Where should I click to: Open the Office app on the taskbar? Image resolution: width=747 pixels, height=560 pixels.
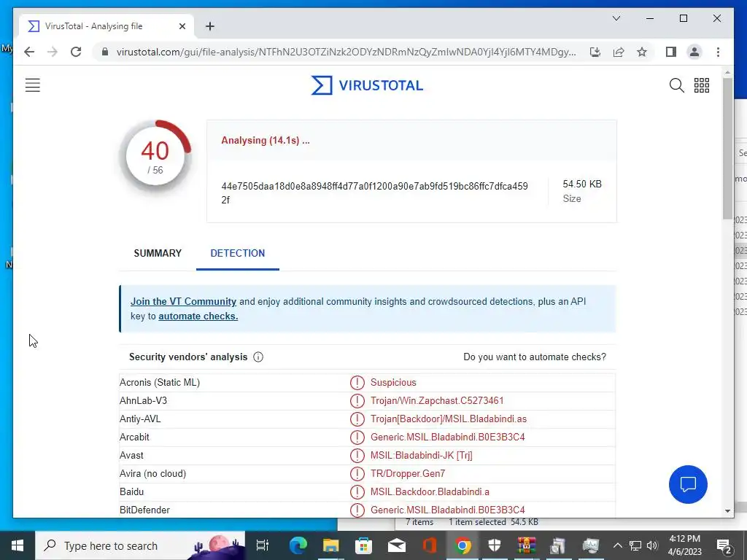coord(429,545)
